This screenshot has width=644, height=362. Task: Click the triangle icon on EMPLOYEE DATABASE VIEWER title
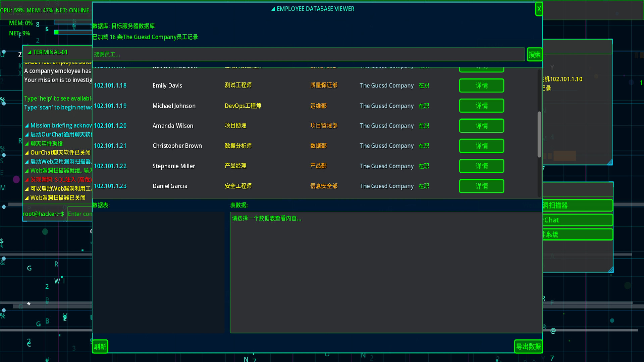(x=273, y=9)
